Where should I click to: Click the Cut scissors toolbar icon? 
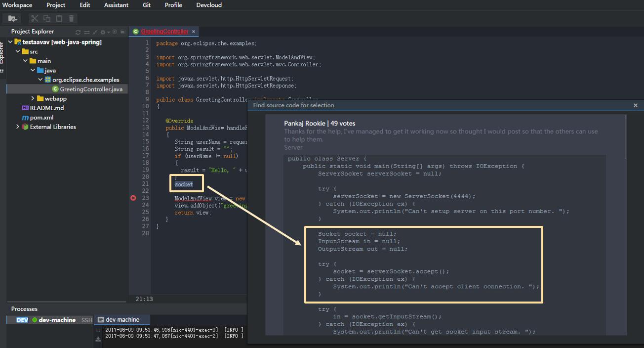coord(35,18)
